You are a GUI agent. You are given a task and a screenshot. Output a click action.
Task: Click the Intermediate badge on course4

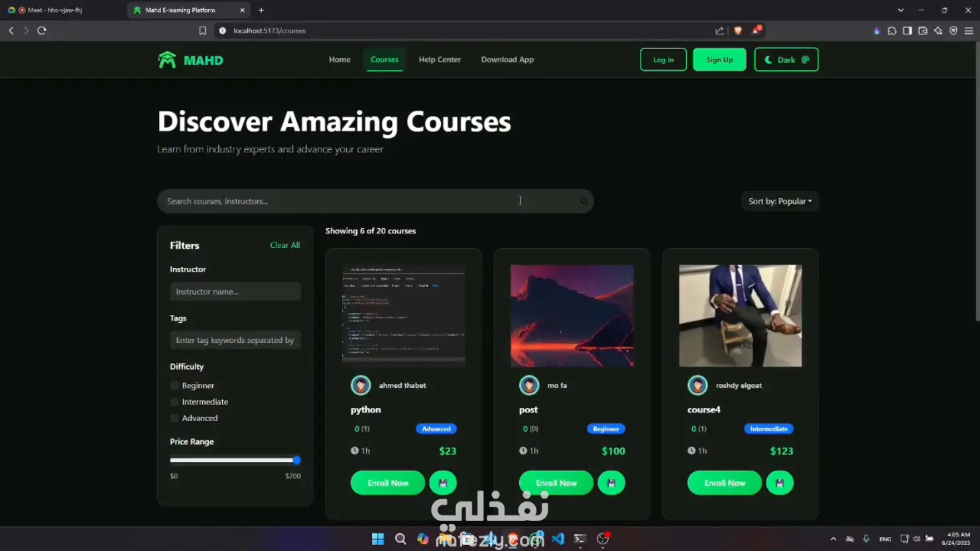pyautogui.click(x=769, y=429)
